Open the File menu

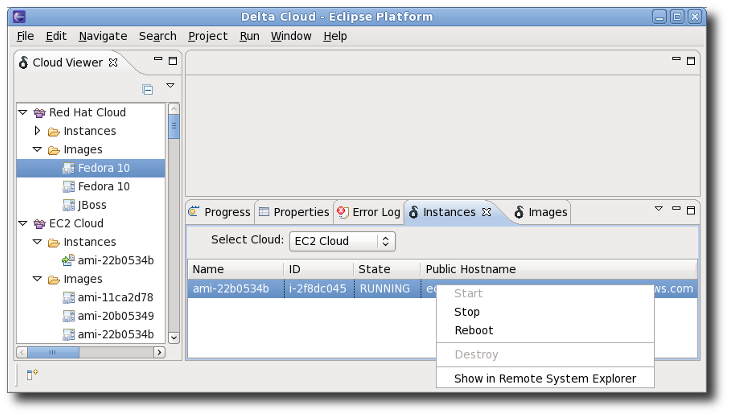click(x=25, y=36)
